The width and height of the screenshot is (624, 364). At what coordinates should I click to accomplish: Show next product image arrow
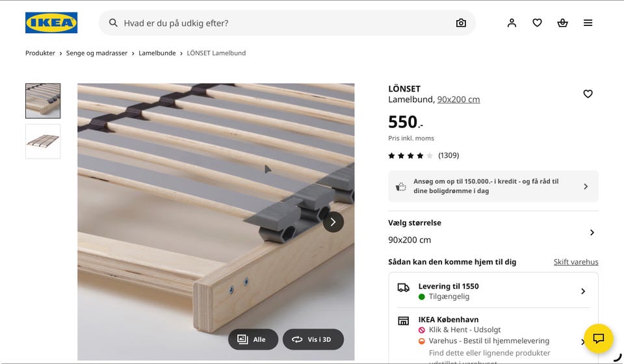pyautogui.click(x=333, y=222)
